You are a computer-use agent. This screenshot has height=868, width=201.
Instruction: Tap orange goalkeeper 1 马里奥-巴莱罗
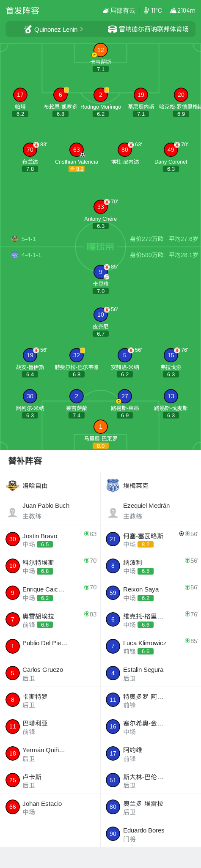(x=101, y=427)
